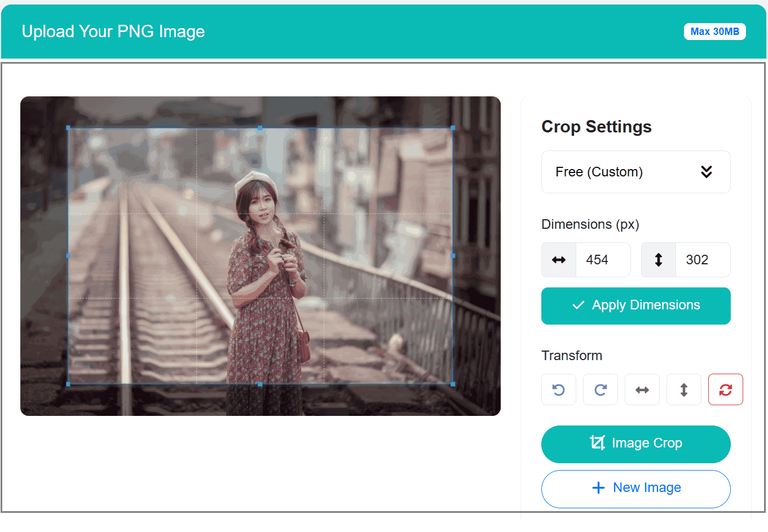The width and height of the screenshot is (768, 532).
Task: Reset transform with red refresh icon
Action: click(x=725, y=389)
